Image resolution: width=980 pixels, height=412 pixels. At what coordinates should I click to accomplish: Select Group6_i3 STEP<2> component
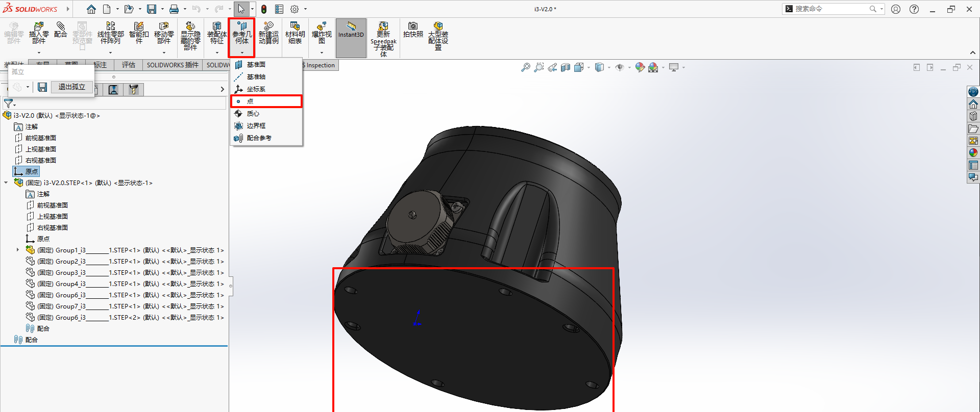(125, 318)
